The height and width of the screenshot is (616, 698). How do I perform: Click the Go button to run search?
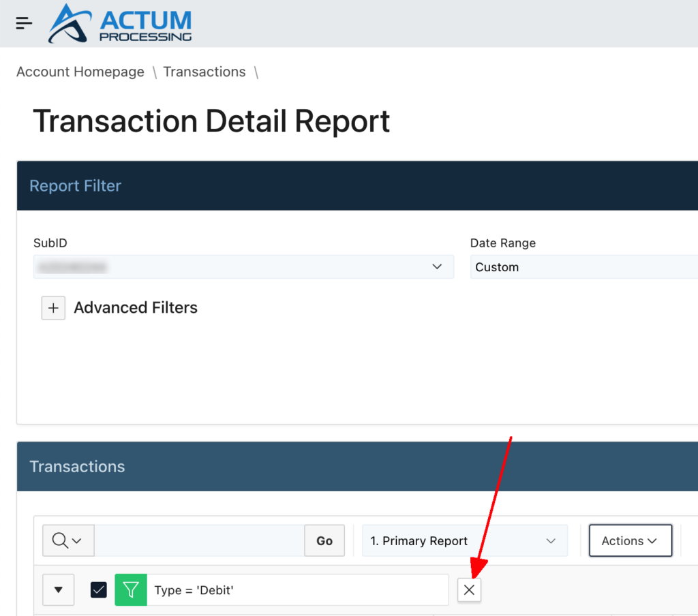324,540
